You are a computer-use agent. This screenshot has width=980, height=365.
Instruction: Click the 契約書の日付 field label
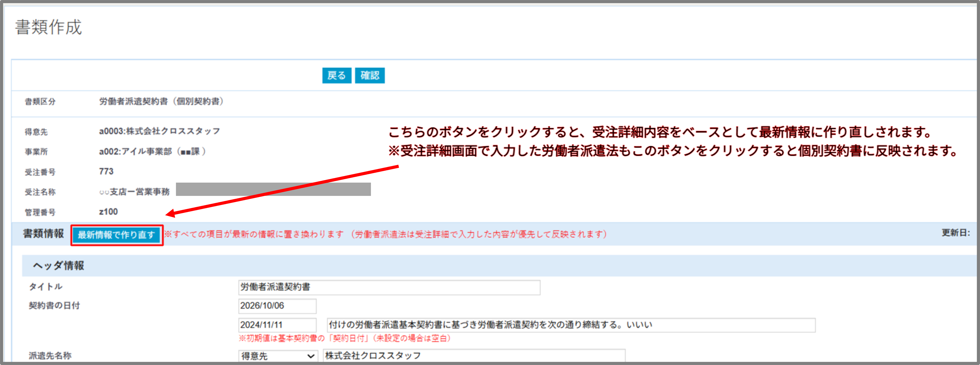[x=54, y=306]
